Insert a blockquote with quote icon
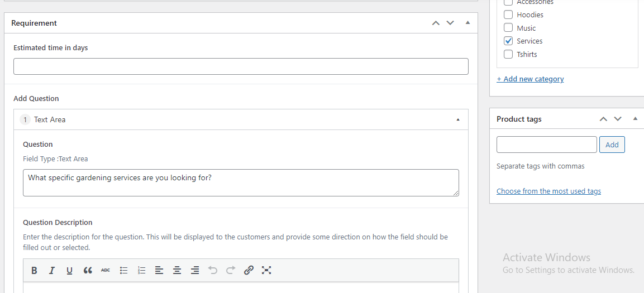Image resolution: width=644 pixels, height=293 pixels. (88, 271)
